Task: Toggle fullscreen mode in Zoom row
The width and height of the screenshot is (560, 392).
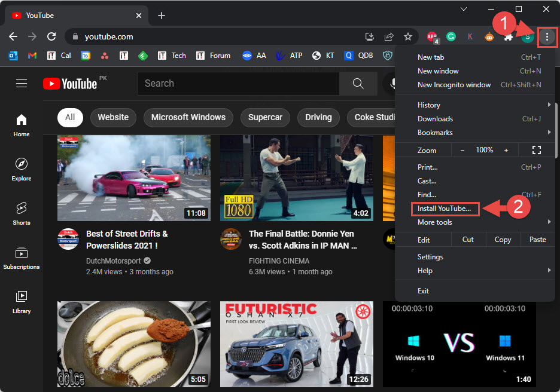Action: (537, 150)
